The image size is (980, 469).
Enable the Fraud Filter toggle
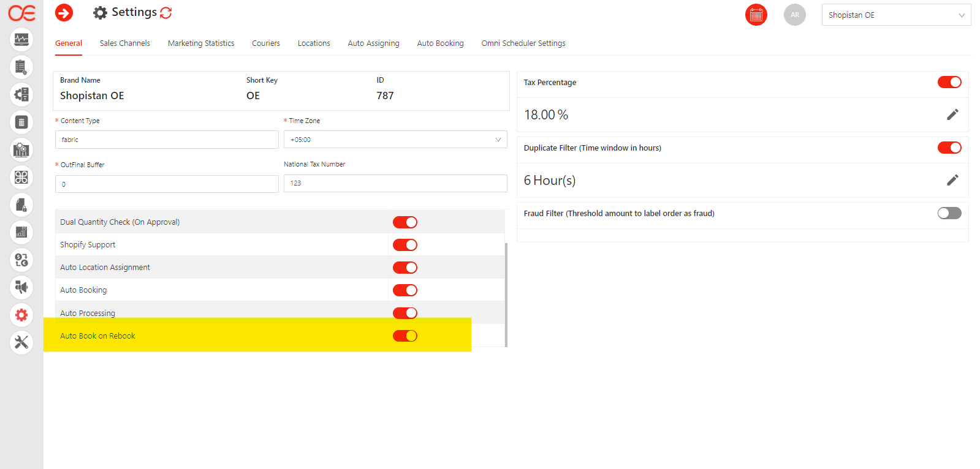click(949, 213)
